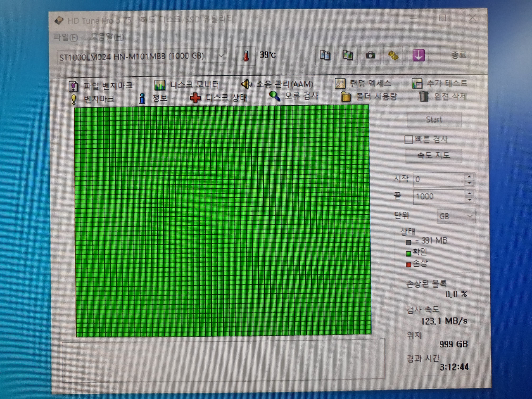Image resolution: width=532 pixels, height=399 pixels.
Task: Click the 끝 value input field
Action: tap(439, 196)
